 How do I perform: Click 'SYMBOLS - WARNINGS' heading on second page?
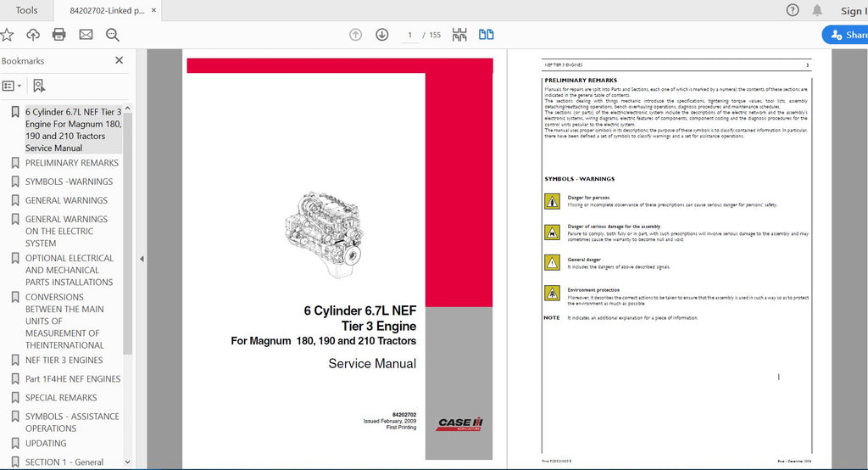[580, 179]
